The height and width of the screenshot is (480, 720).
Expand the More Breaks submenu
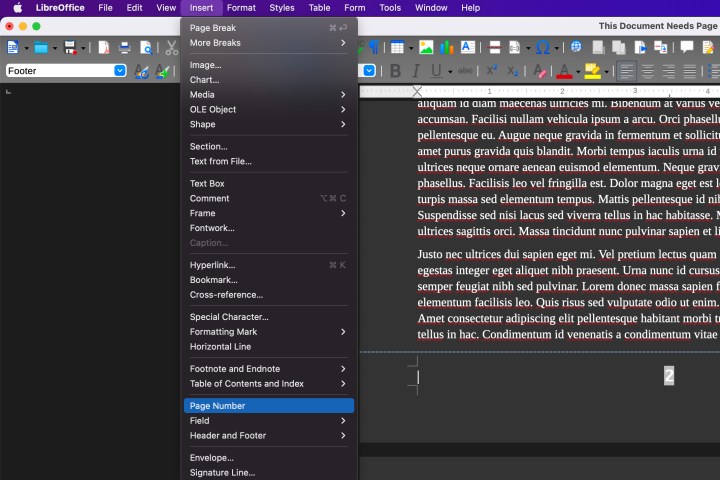point(269,43)
